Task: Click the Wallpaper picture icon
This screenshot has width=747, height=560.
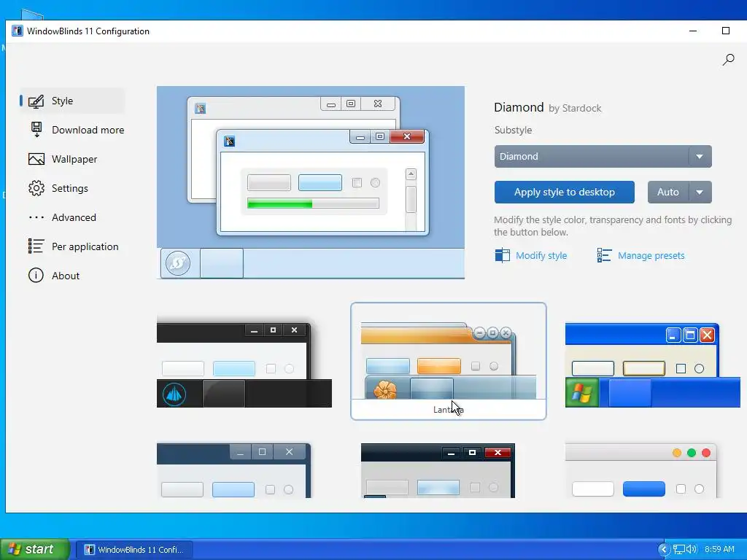Action: (36, 159)
